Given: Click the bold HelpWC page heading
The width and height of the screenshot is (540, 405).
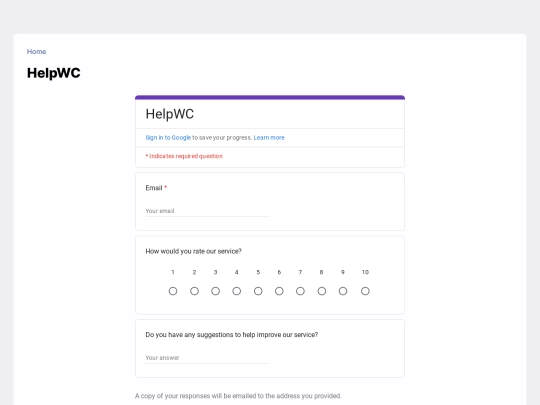Looking at the screenshot, I should [54, 73].
